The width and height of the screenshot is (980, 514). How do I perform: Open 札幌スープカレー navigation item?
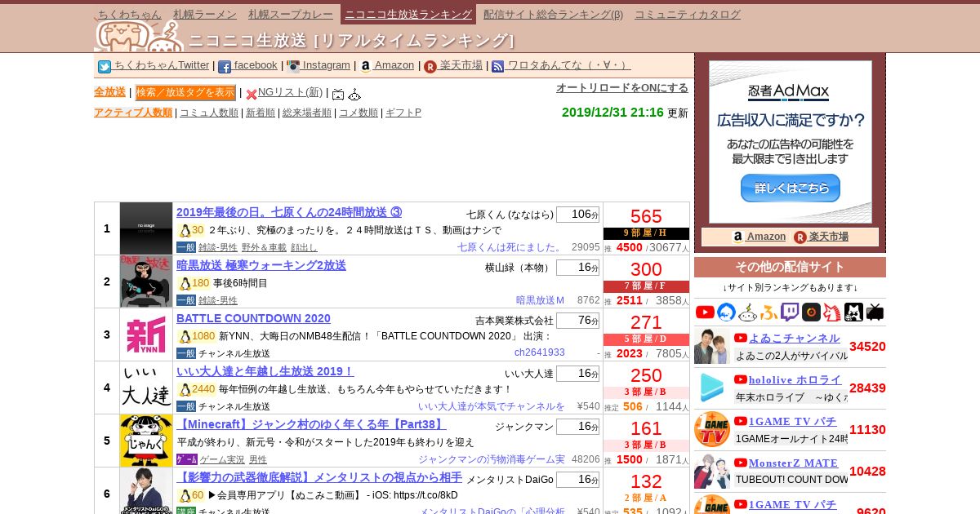pos(291,14)
